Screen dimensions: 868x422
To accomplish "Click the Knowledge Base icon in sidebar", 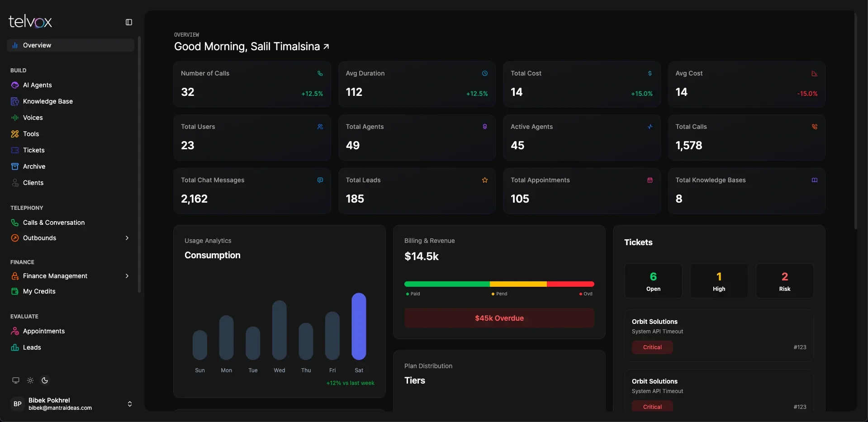I will [15, 101].
